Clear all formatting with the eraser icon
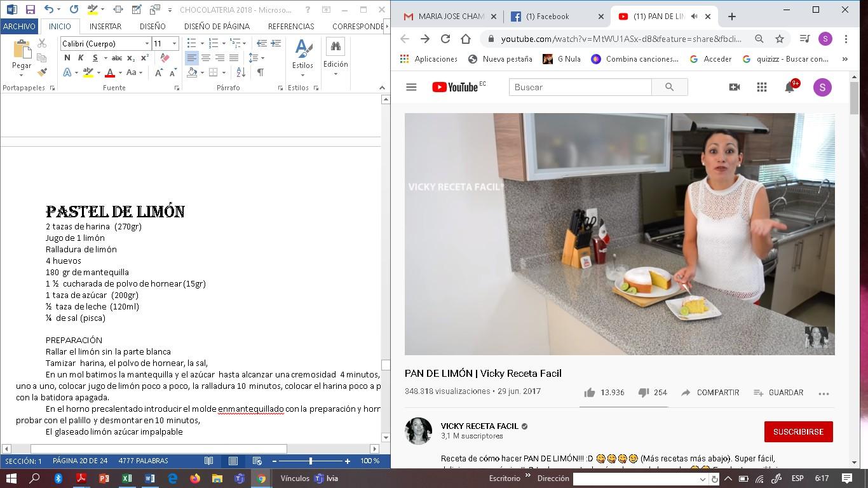 click(165, 58)
